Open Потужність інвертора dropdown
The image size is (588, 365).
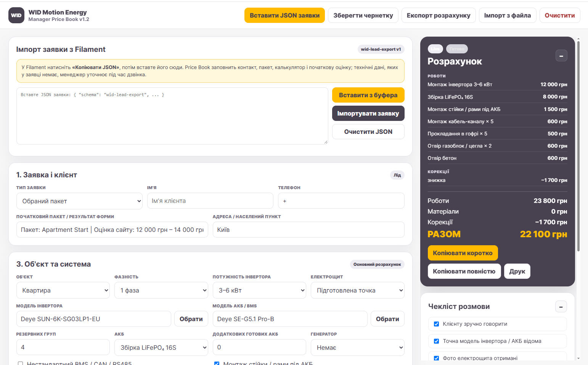point(259,290)
